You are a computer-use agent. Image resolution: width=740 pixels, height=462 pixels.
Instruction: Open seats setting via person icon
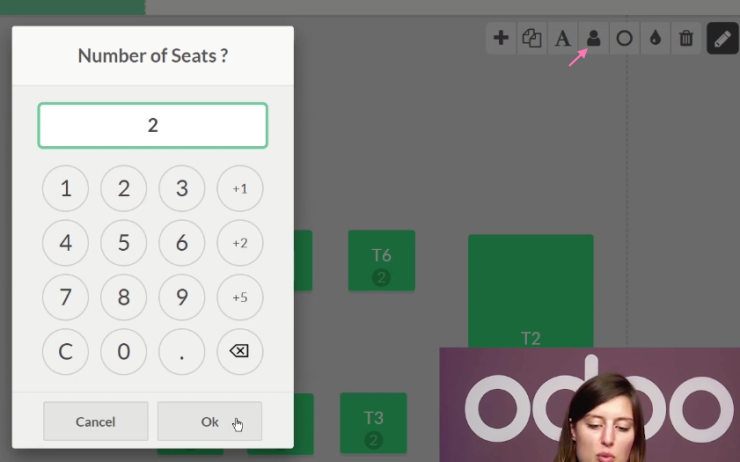[x=594, y=38]
